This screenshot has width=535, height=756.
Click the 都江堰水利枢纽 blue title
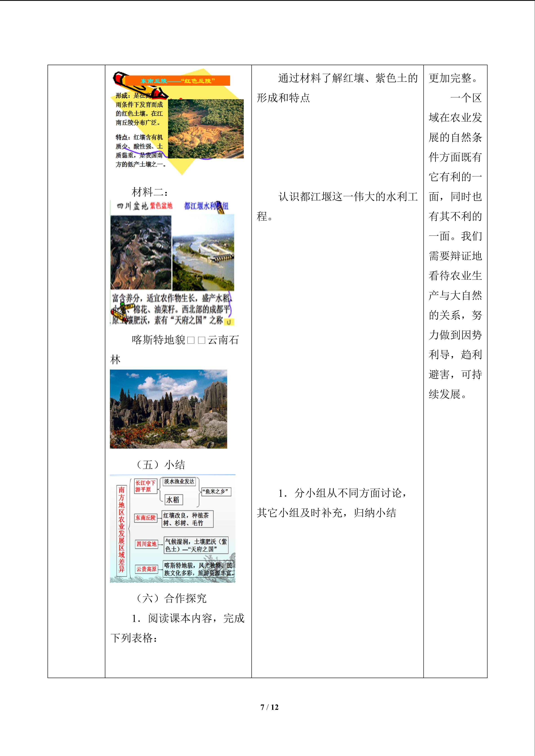(206, 206)
